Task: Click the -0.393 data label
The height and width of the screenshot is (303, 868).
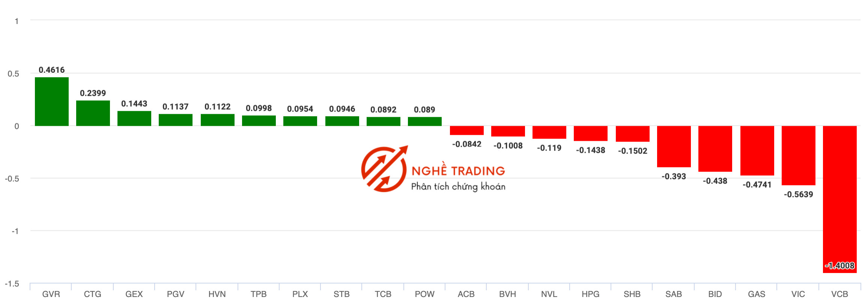Action: [674, 177]
